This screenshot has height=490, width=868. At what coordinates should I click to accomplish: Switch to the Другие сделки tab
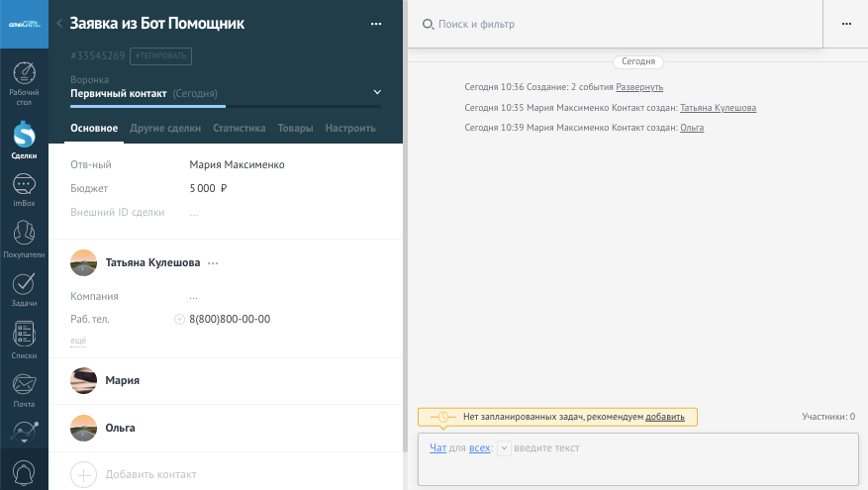point(165,129)
